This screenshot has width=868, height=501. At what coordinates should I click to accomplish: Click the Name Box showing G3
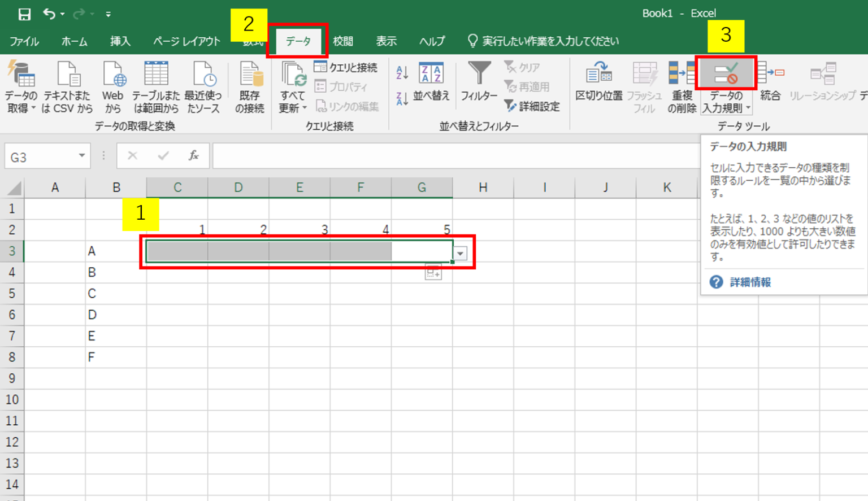coord(40,157)
